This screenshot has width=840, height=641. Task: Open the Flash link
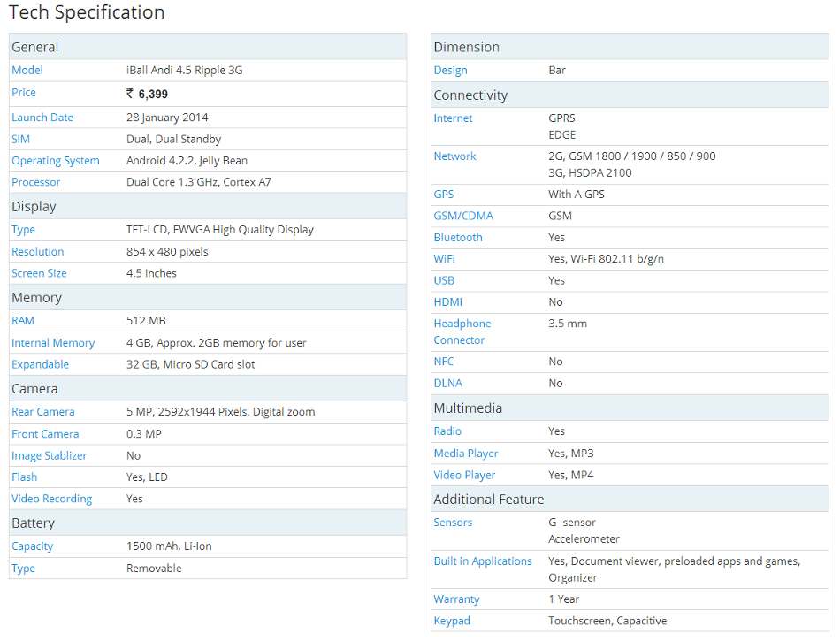point(25,477)
